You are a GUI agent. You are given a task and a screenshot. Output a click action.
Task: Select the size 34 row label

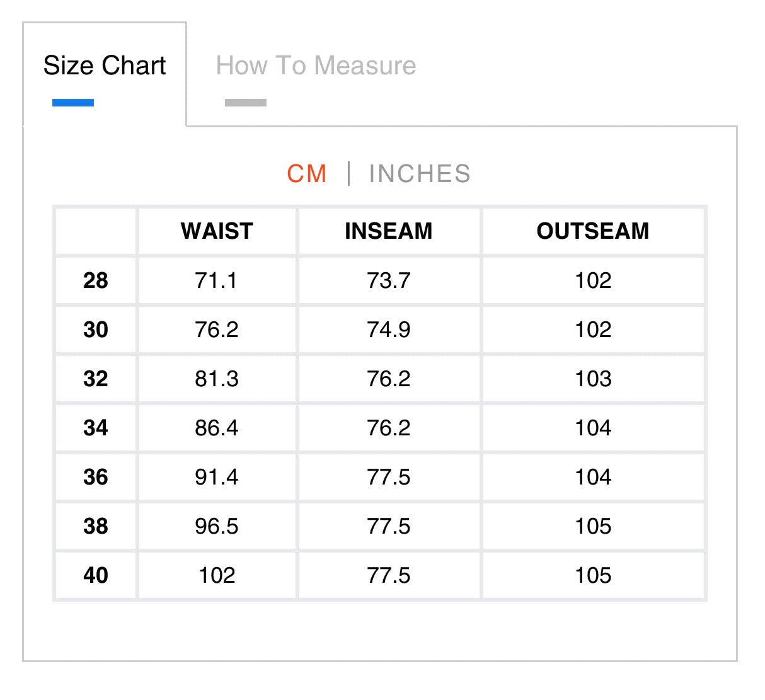pos(96,428)
